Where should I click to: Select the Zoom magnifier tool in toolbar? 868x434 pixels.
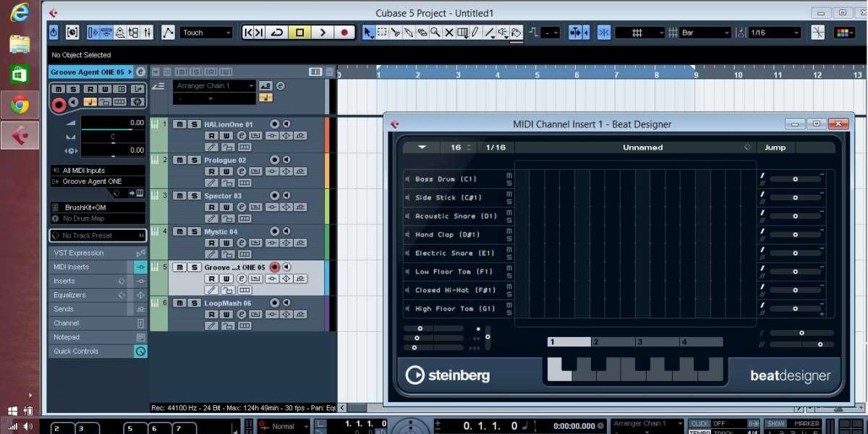435,33
